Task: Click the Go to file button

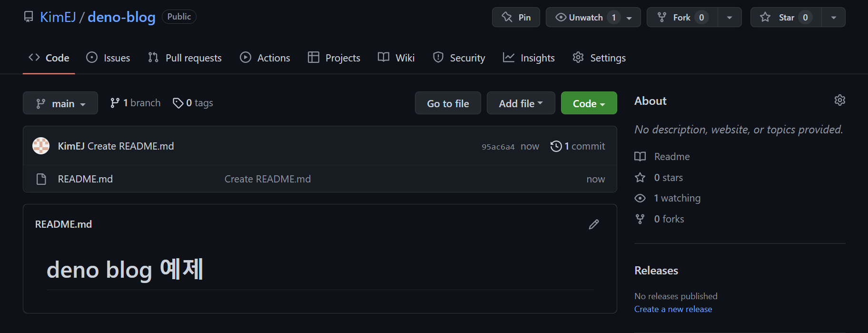Action: (448, 103)
